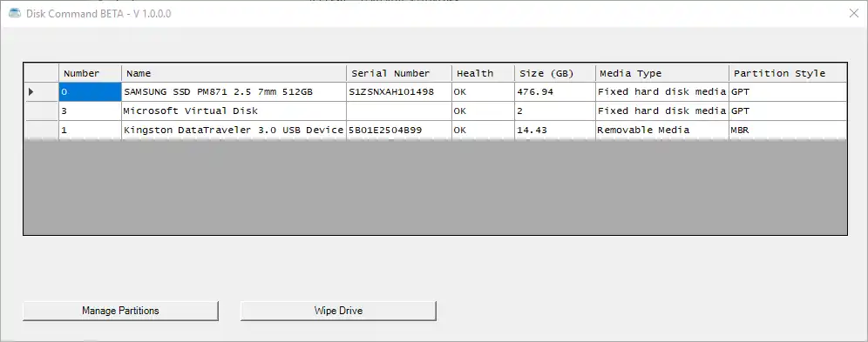Click the size value 476.94

tap(555, 91)
